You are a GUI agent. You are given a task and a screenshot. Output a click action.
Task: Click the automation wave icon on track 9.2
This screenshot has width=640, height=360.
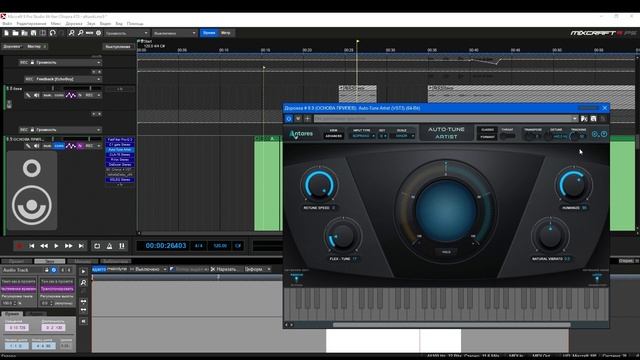(x=71, y=95)
